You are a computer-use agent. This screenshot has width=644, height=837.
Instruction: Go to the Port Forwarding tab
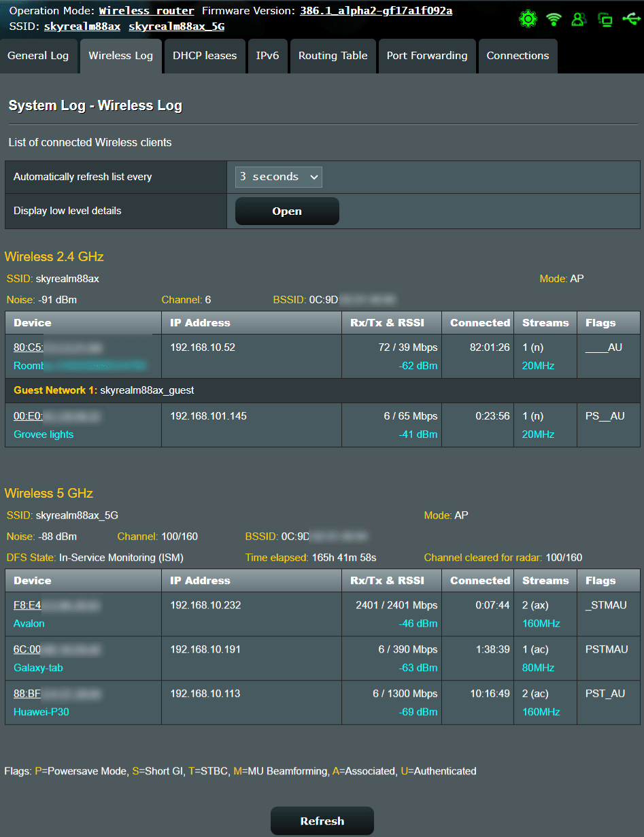point(426,56)
